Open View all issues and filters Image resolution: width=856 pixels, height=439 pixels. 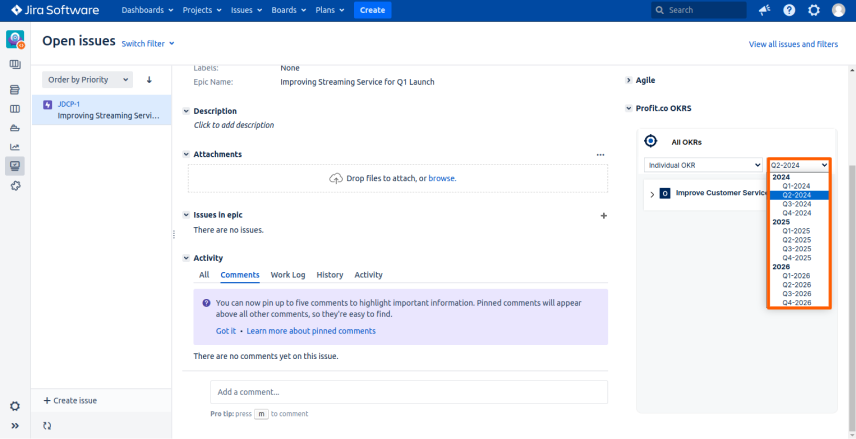coord(793,44)
